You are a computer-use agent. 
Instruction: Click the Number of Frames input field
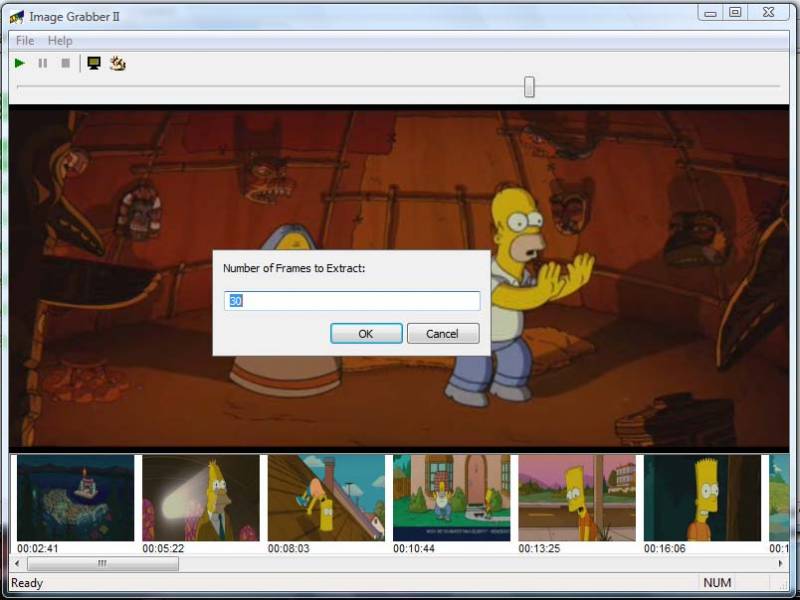(x=352, y=301)
